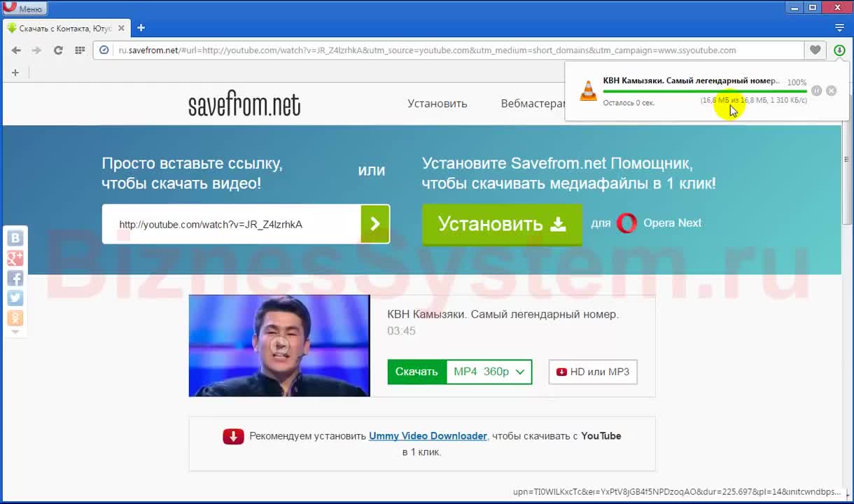
Task: Click the Осталось 0 сек. status text
Action: coord(629,103)
